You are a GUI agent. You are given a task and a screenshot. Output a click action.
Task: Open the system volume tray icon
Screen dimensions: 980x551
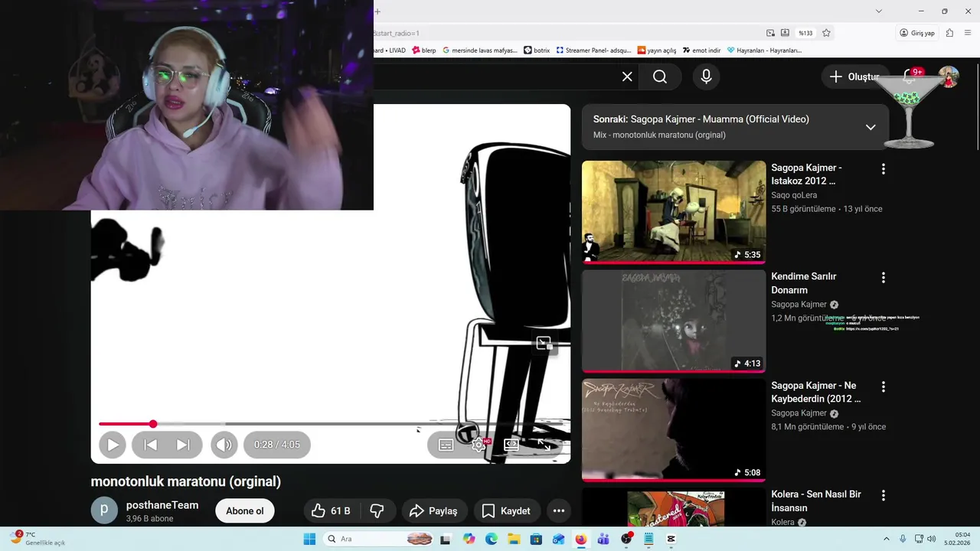[932, 539]
